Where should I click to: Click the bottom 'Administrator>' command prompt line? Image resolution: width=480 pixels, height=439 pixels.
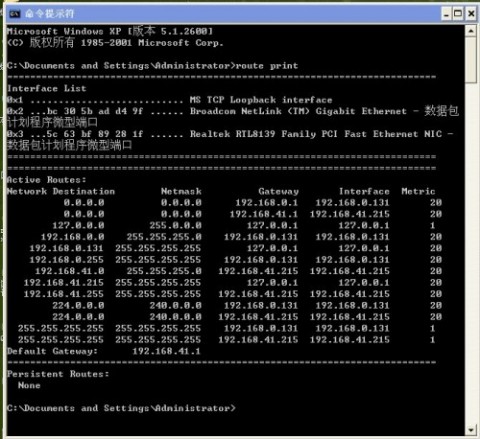121,408
